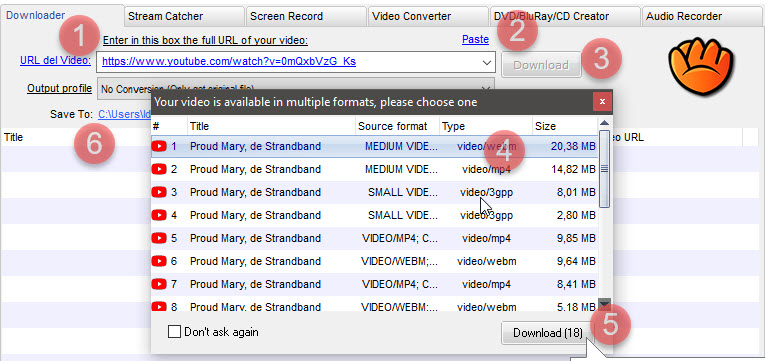Image resolution: width=765 pixels, height=361 pixels.
Task: Click the YouTube icon in row 4
Action: [160, 215]
